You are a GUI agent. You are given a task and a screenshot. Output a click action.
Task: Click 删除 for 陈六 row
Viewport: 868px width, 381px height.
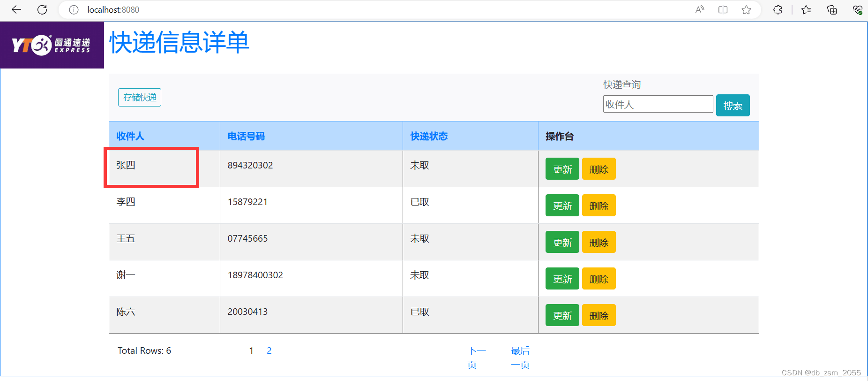click(x=599, y=315)
